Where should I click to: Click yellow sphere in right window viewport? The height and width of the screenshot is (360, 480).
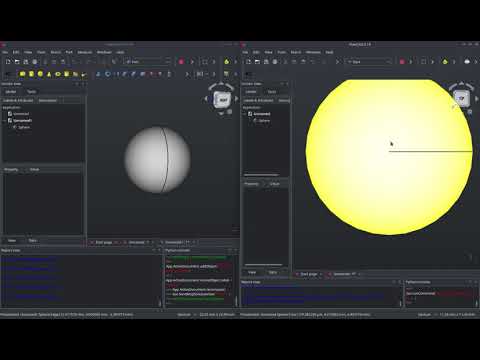pos(389,157)
